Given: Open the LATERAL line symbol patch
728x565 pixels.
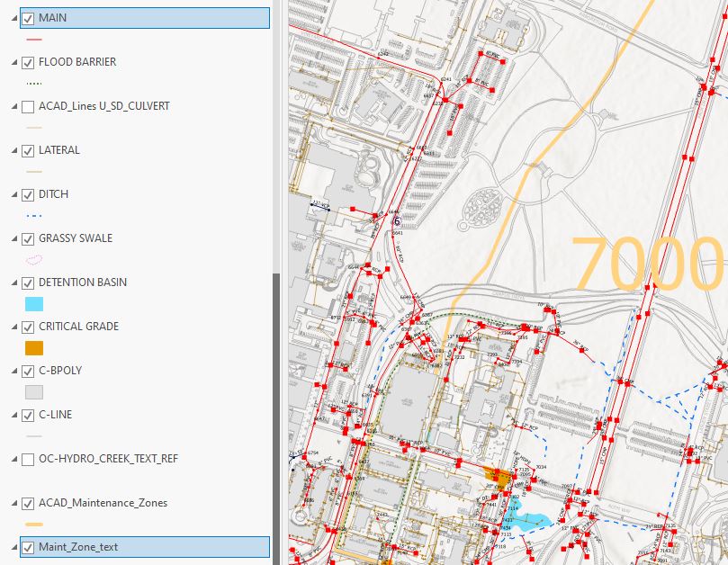Looking at the screenshot, I should [33, 171].
